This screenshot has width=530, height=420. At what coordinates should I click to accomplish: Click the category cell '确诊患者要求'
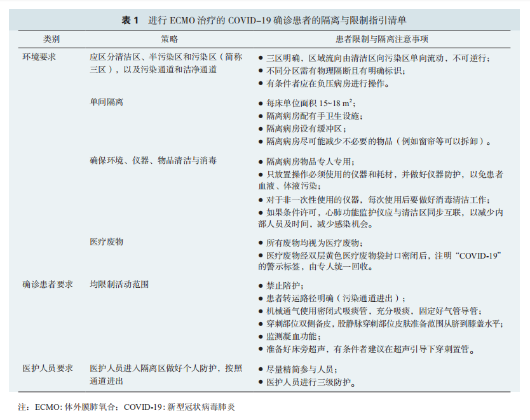[x=48, y=284]
